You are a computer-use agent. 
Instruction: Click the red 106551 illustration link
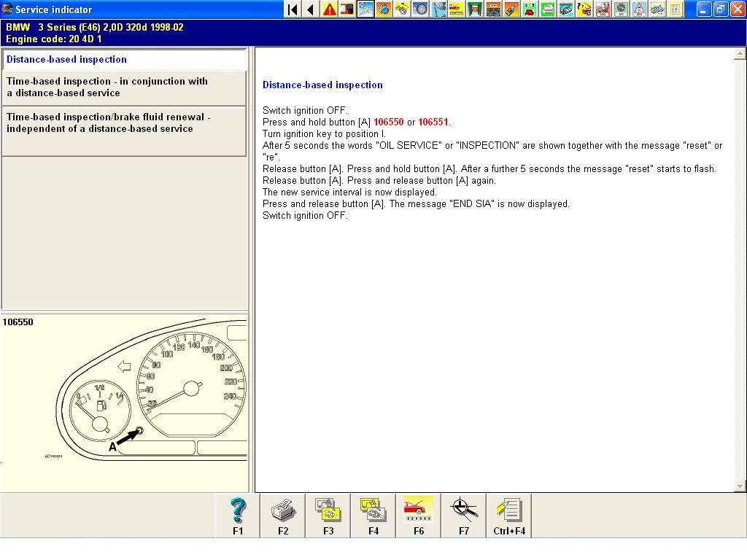pos(433,122)
